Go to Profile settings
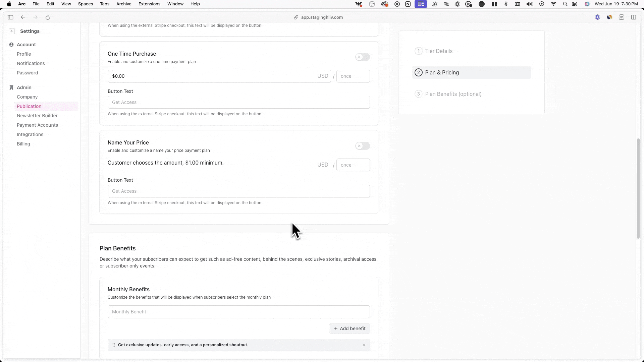Image resolution: width=644 pixels, height=362 pixels. click(x=24, y=54)
